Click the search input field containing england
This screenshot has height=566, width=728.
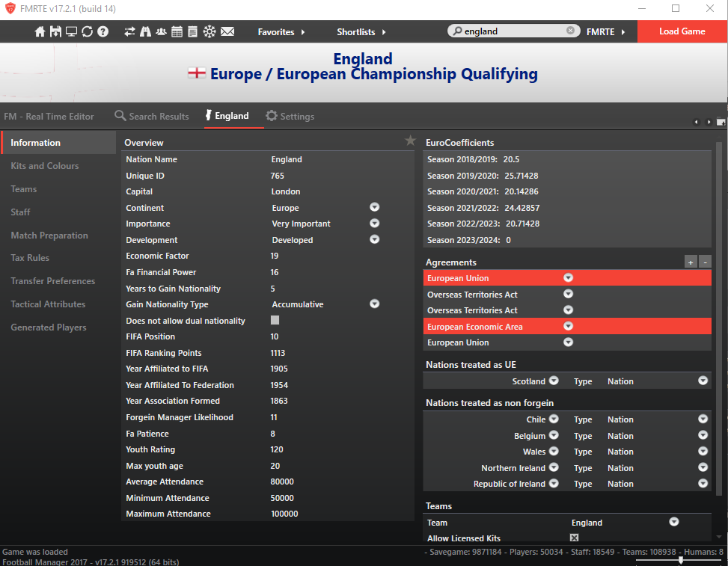tap(514, 31)
